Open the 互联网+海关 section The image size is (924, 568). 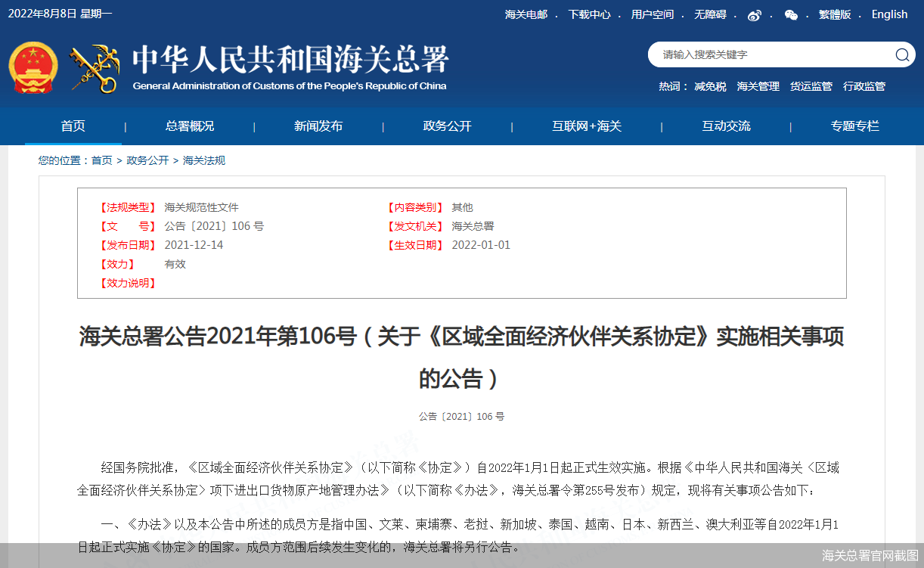[587, 126]
